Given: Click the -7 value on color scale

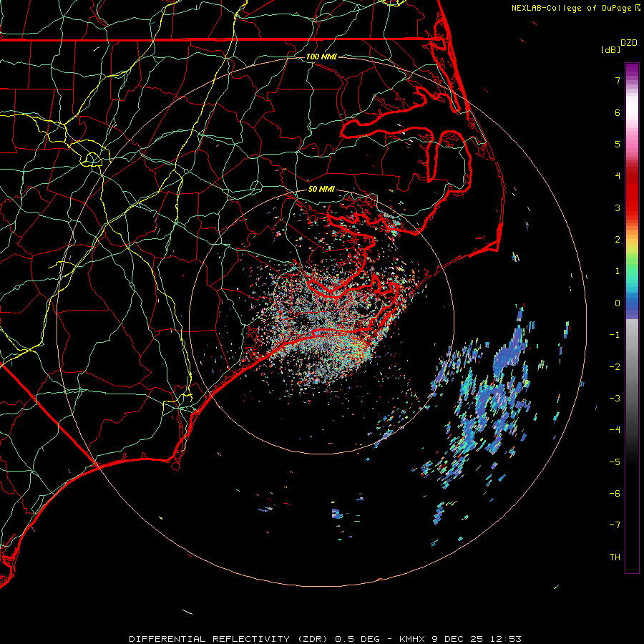Looking at the screenshot, I should point(615,525).
